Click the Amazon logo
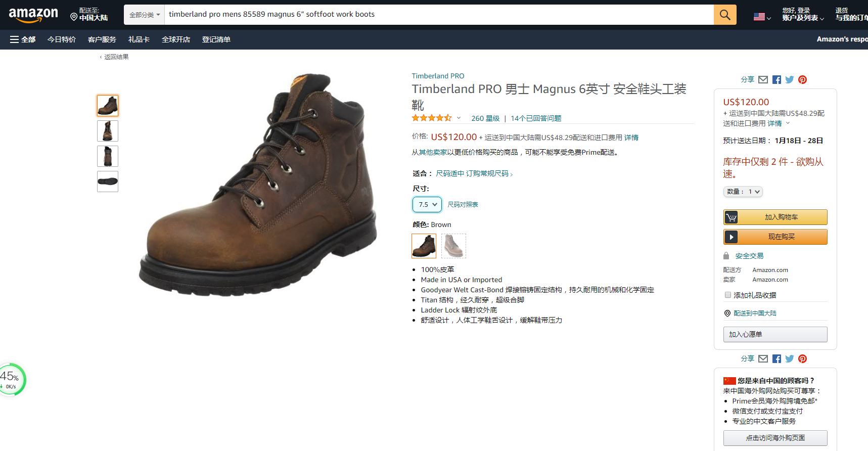868x451 pixels. coord(33,15)
